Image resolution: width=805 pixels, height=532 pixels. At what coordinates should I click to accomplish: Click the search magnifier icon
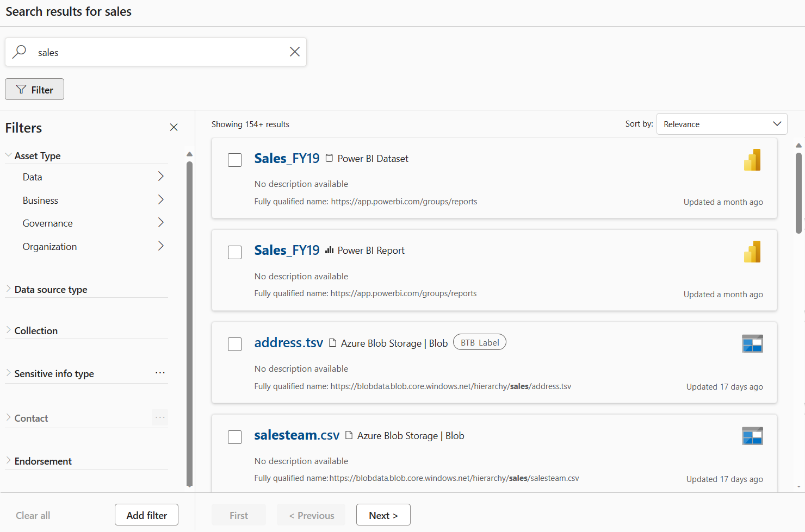(x=20, y=52)
